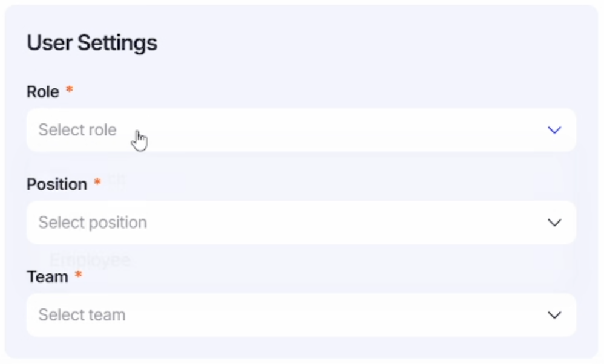Image resolution: width=604 pixels, height=364 pixels.
Task: Click the chevron icon in Position field
Action: (x=554, y=223)
